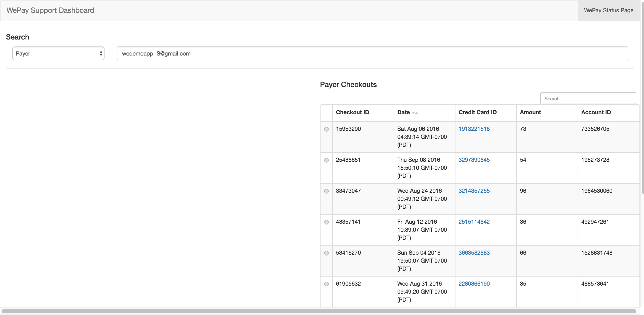Click the email search input field
The height and width of the screenshot is (315, 644).
click(372, 53)
